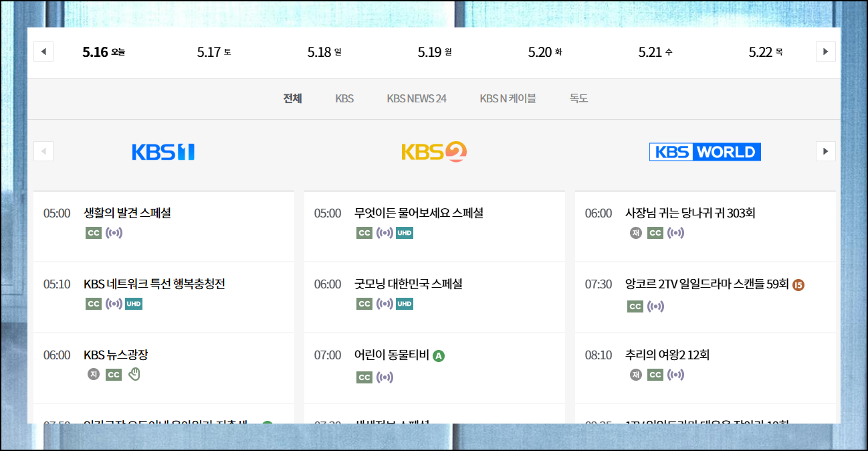Click the 15 age rating icon for 스캔들 59회

[798, 285]
